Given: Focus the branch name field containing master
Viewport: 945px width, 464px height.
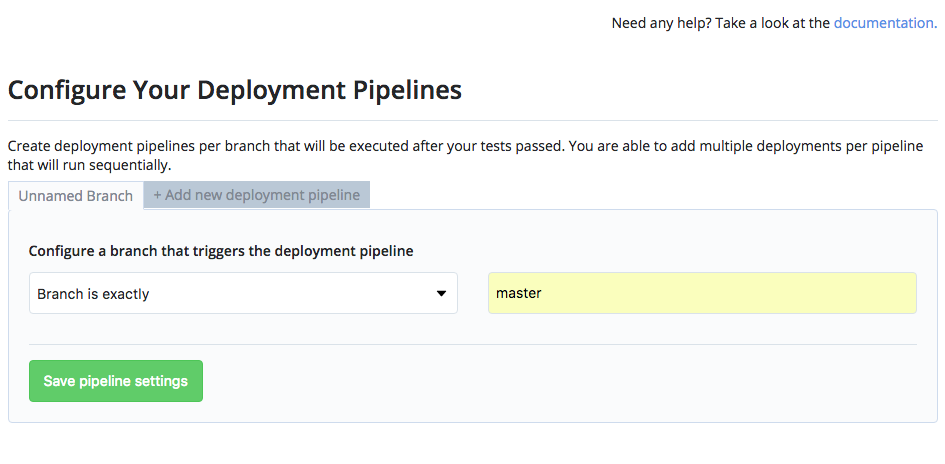Looking at the screenshot, I should point(701,294).
